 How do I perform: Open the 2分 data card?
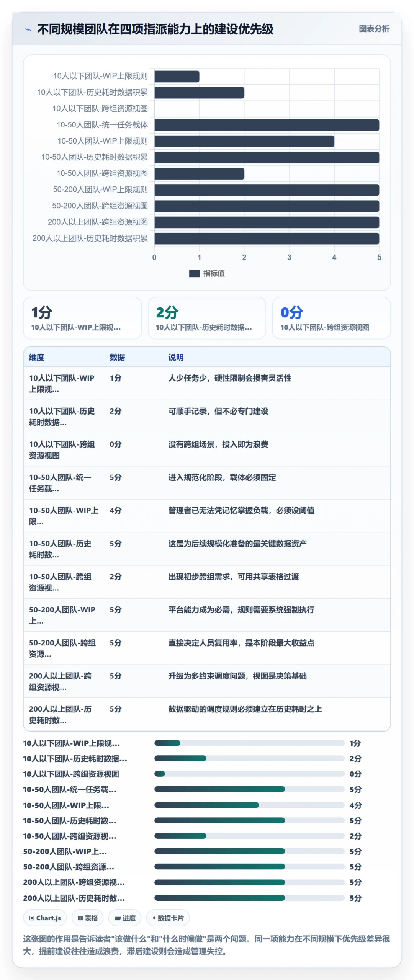207,318
